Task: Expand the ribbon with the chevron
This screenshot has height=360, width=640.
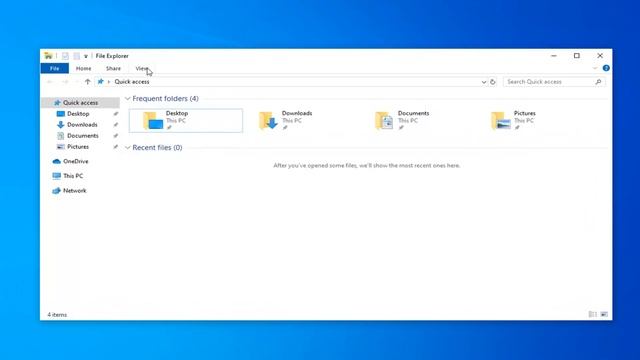Action: click(595, 68)
